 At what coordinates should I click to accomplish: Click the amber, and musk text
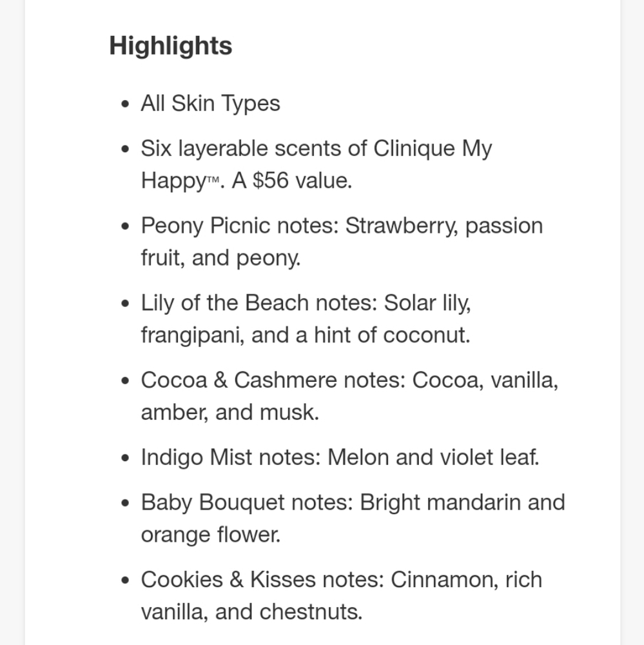pyautogui.click(x=230, y=412)
